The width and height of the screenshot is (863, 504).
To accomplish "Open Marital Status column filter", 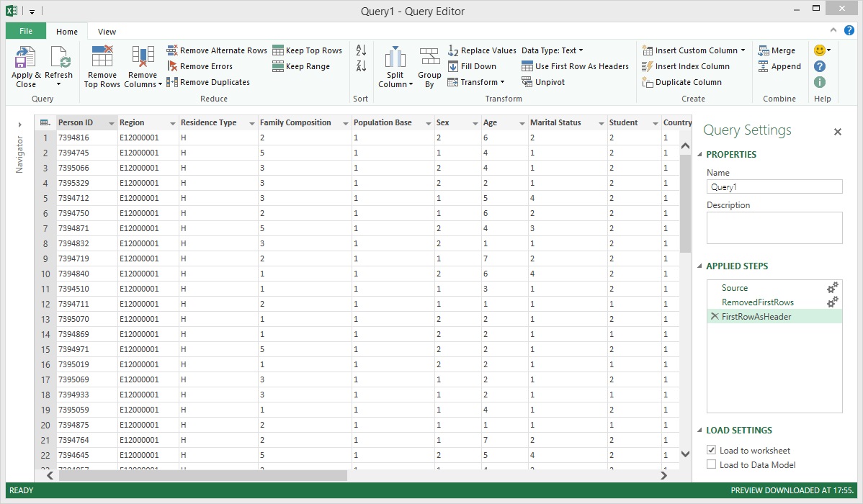I will pos(601,123).
